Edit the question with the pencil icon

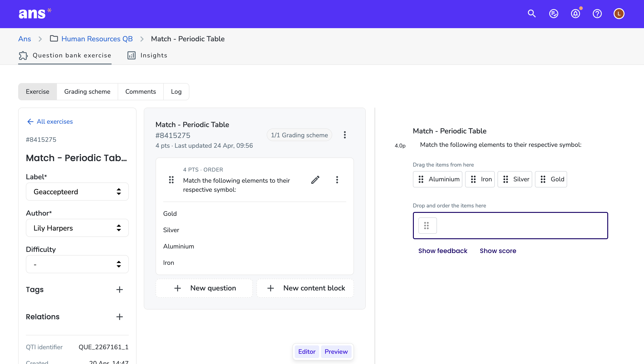pos(315,180)
